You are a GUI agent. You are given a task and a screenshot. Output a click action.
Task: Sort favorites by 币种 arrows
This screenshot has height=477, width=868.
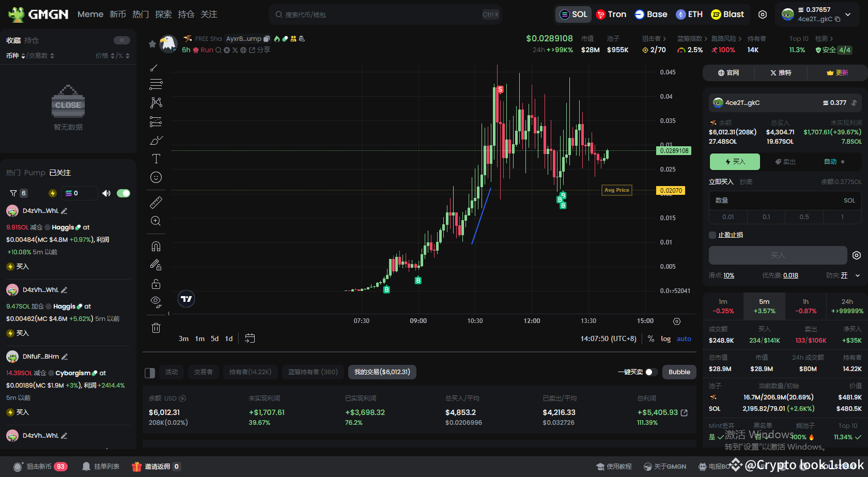(23, 56)
